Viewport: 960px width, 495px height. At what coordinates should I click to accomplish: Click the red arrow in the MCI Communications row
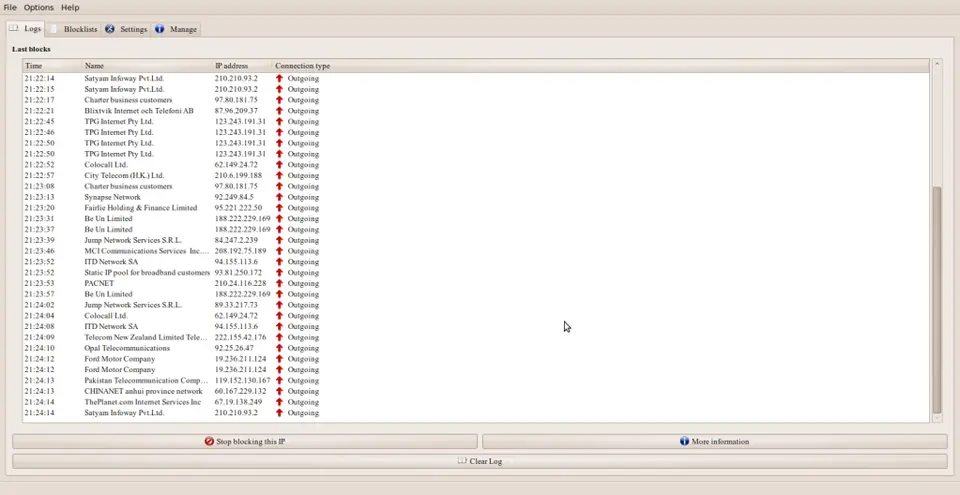279,251
